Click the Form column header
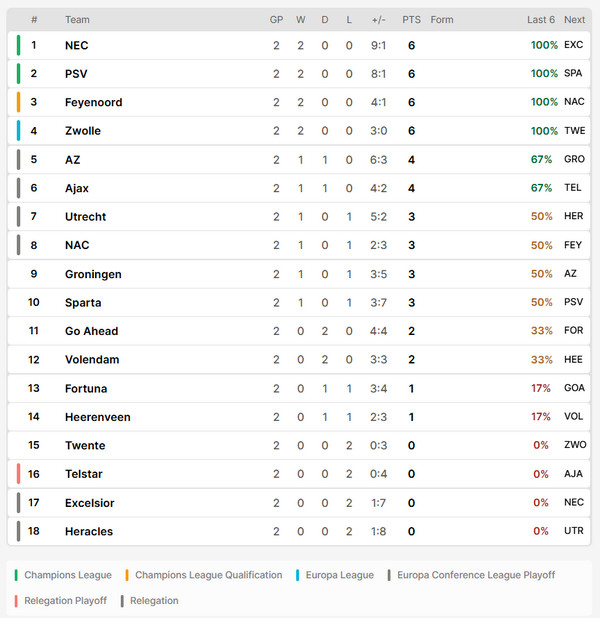Screen dimensions: 600x618 pyautogui.click(x=442, y=20)
